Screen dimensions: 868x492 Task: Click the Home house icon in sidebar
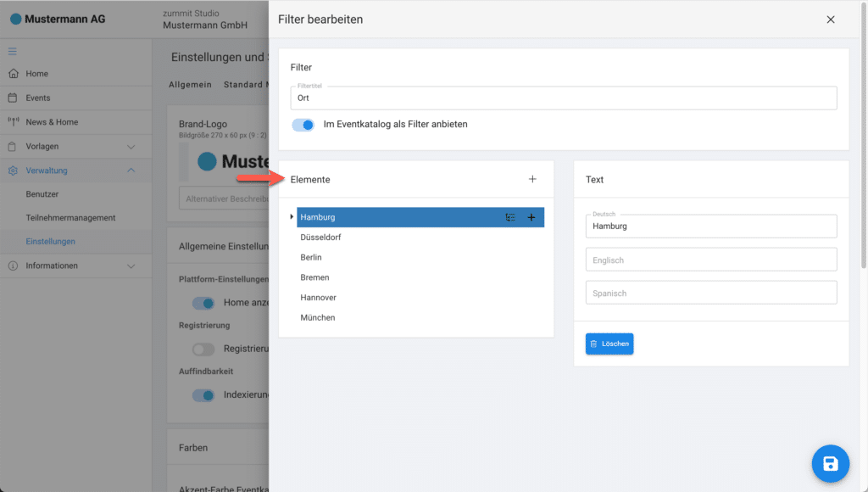(13, 74)
